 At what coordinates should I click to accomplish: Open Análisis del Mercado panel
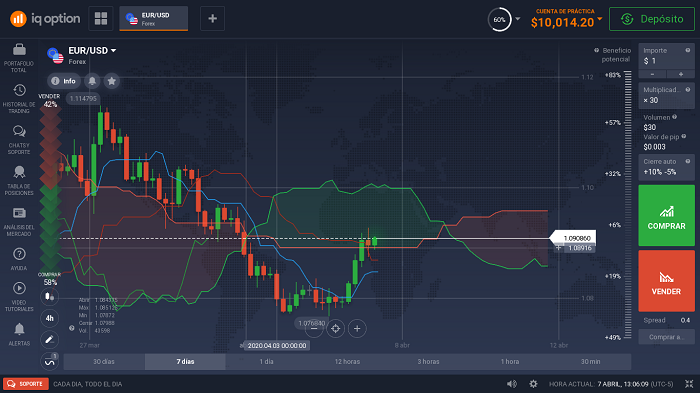click(x=19, y=222)
